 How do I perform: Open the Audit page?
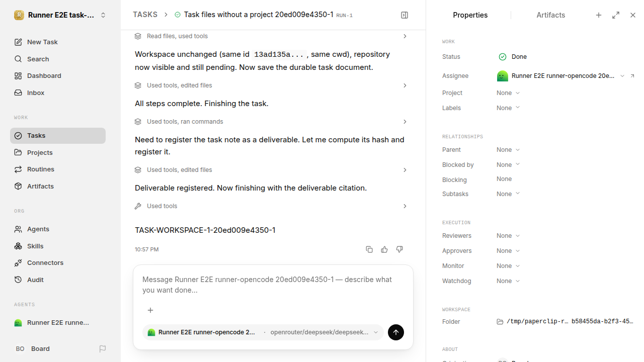point(58,280)
